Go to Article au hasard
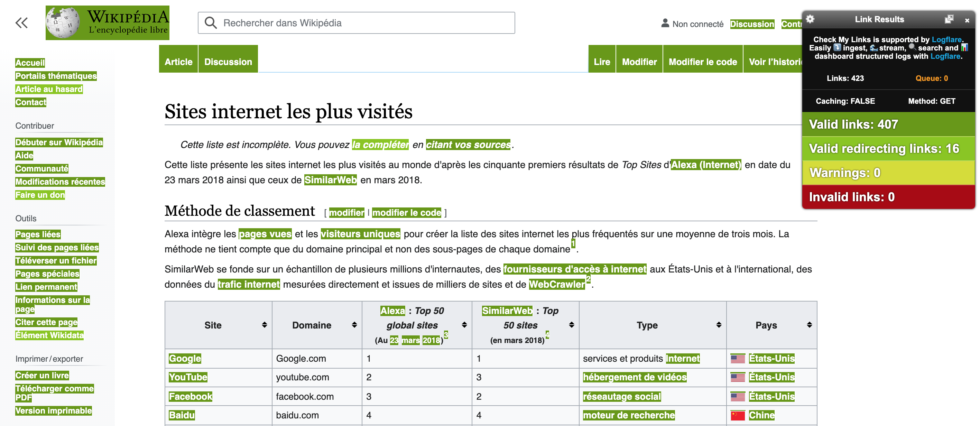The width and height of the screenshot is (980, 426). click(49, 89)
